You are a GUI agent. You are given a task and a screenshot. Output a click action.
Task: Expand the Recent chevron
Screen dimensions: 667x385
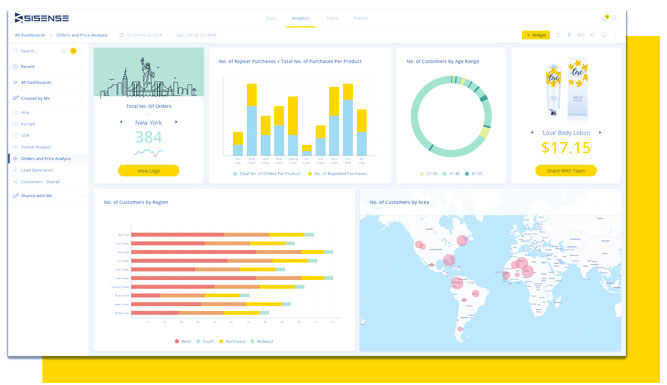pyautogui.click(x=81, y=67)
